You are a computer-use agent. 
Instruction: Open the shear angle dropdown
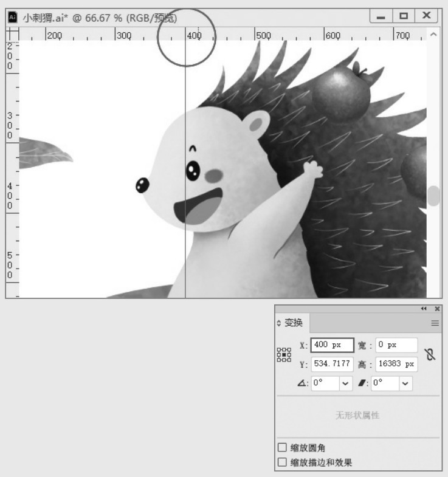point(405,384)
